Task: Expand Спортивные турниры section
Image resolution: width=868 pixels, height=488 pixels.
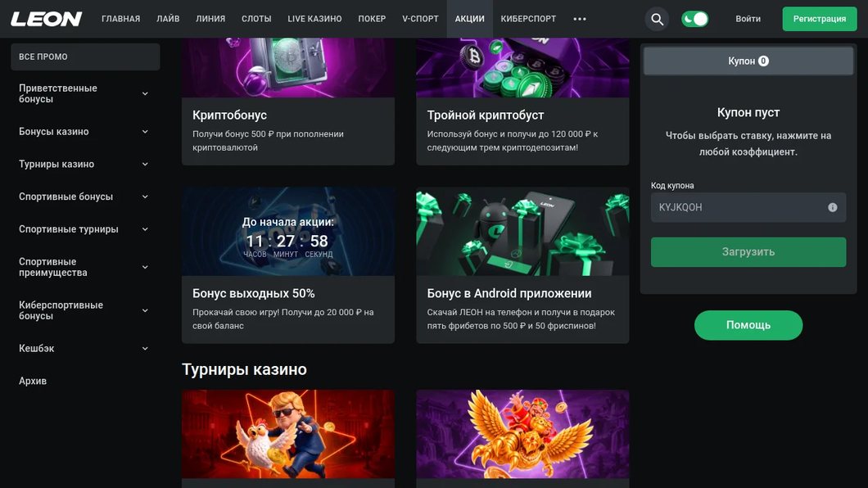Action: [84, 229]
